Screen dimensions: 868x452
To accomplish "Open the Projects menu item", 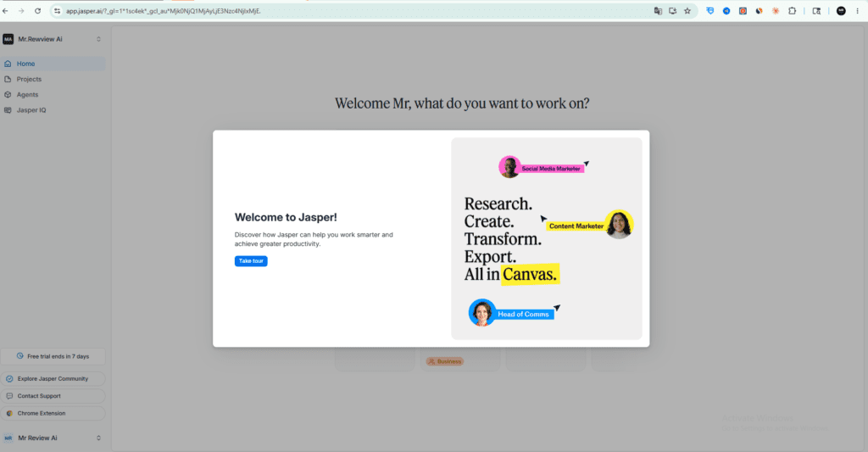I will pos(53,79).
